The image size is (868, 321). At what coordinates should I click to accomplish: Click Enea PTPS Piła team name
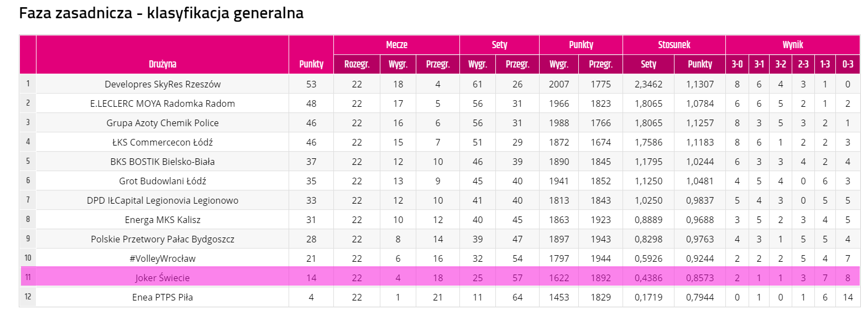163,297
